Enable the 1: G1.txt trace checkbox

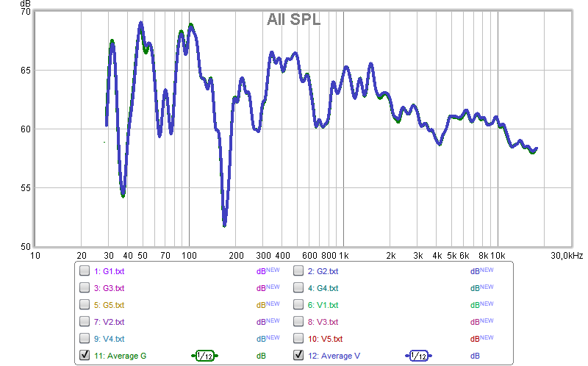(85, 270)
